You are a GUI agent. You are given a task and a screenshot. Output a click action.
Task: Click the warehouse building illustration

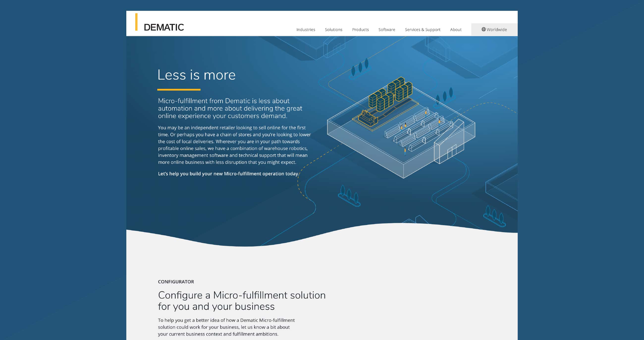[401, 127]
